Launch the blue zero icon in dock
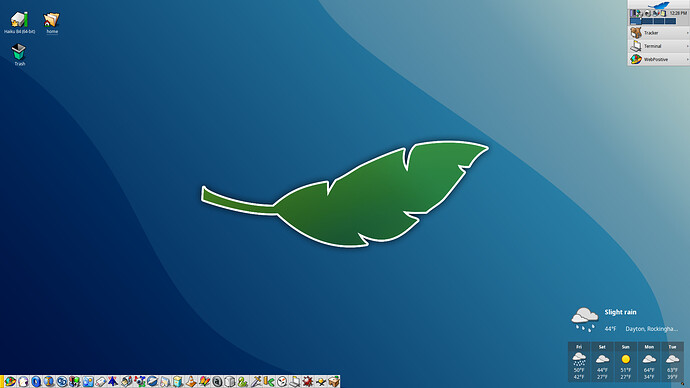 click(36, 381)
